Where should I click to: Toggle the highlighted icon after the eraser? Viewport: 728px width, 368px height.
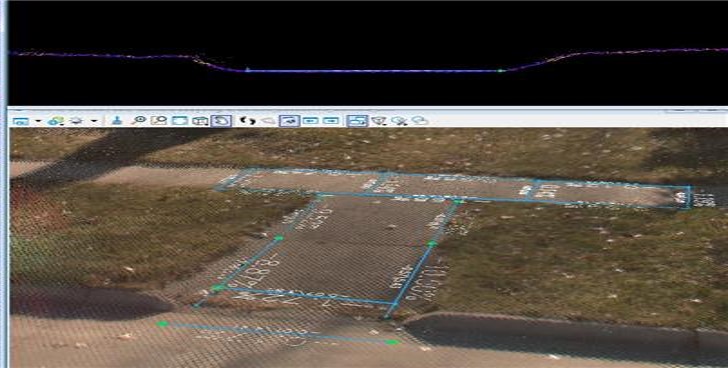(289, 121)
